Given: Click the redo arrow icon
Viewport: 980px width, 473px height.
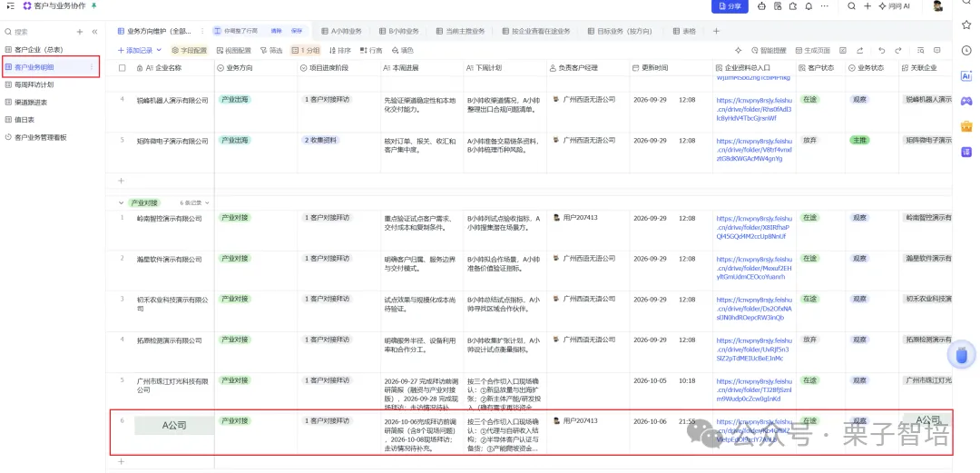Looking at the screenshot, I should coord(898,50).
